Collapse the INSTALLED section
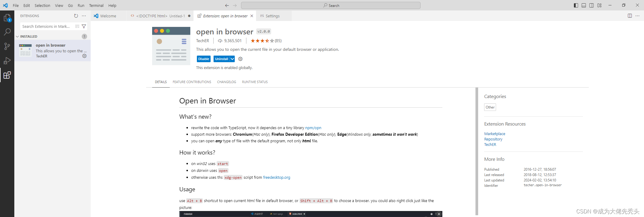This screenshot has height=217, width=644. pos(17,36)
